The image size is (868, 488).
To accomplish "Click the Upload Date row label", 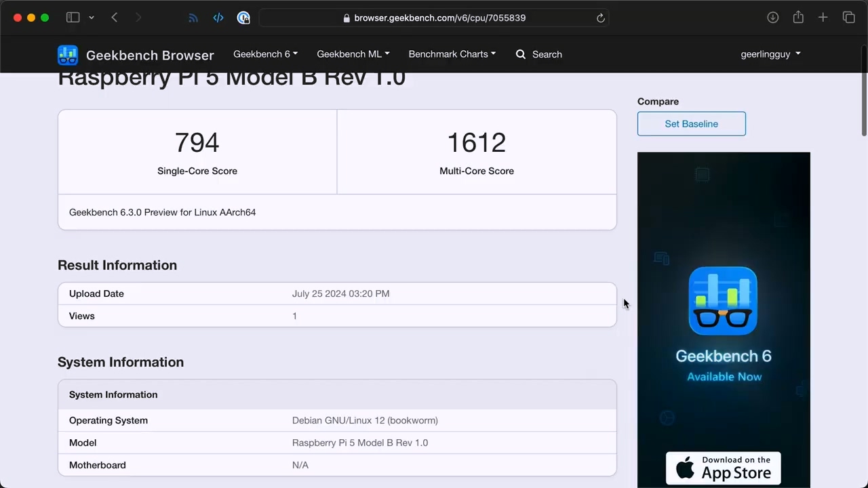I will (x=96, y=293).
